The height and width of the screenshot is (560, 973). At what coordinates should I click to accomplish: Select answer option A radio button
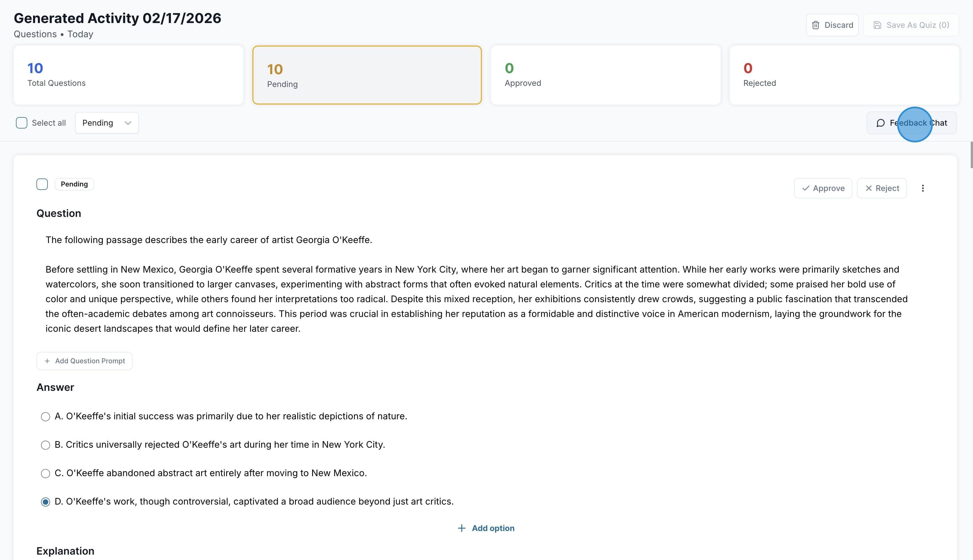[46, 416]
